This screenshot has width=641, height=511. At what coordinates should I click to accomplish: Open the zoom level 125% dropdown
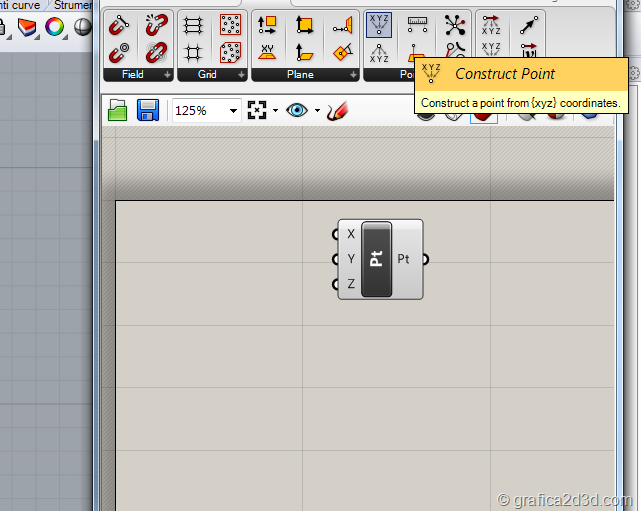(x=234, y=110)
